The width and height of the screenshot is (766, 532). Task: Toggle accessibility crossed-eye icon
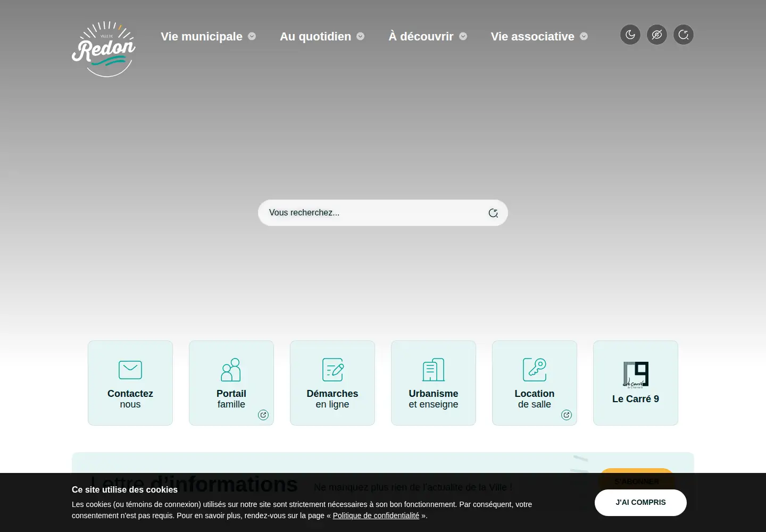[657, 35]
